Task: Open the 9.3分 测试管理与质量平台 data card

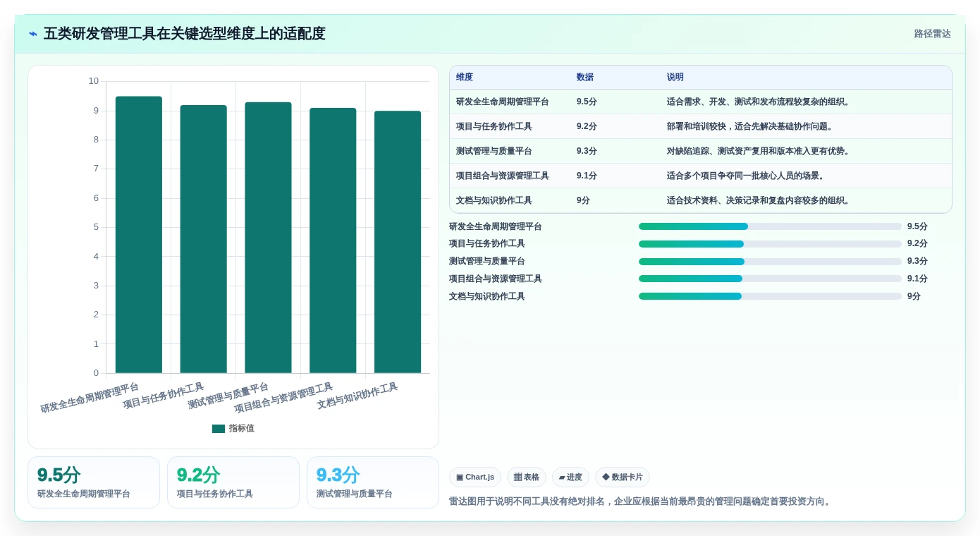Action: 373,482
